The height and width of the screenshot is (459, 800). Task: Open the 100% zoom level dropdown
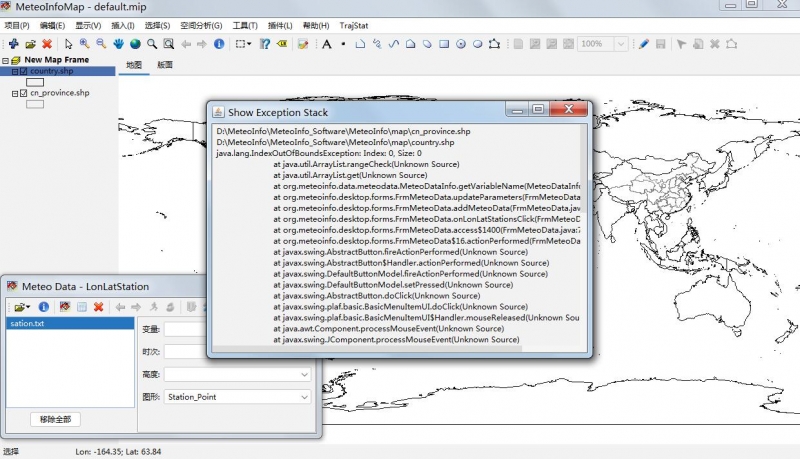point(622,44)
